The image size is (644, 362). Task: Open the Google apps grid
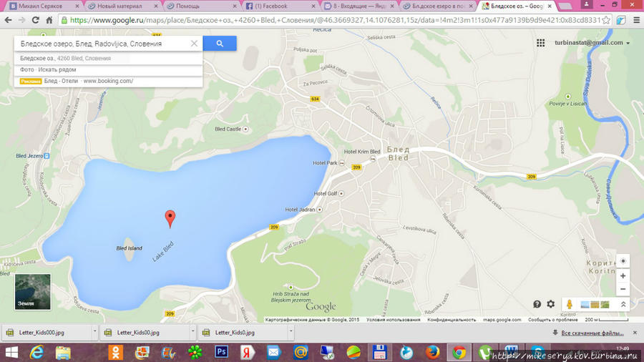click(541, 43)
